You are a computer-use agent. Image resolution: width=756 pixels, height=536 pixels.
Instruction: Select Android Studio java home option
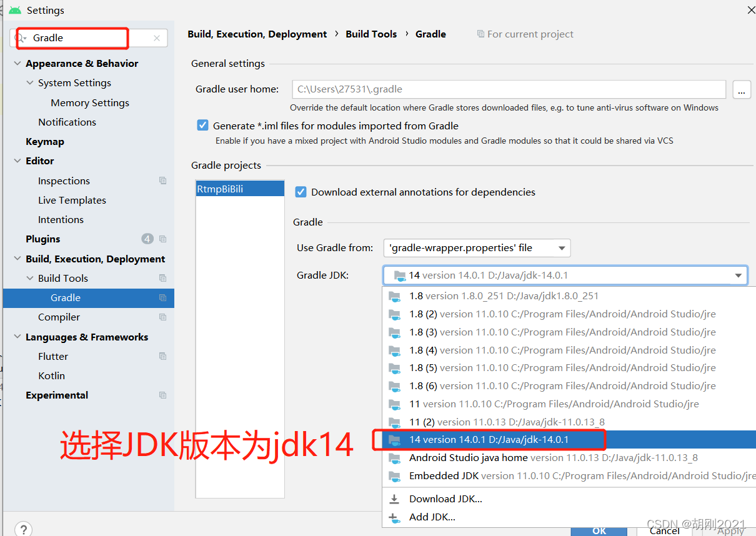click(569, 458)
